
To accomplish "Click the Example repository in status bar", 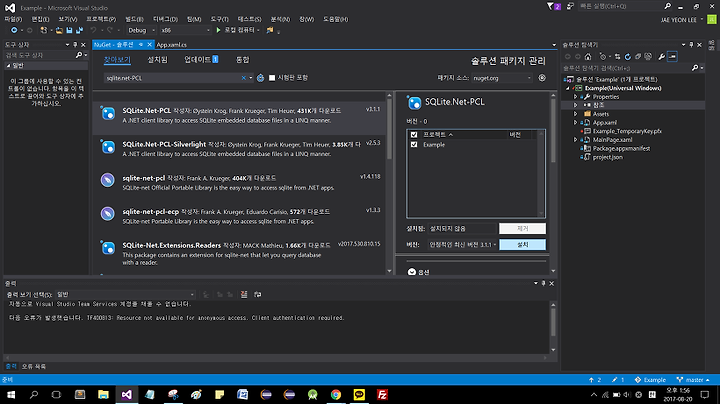I will (x=650, y=380).
